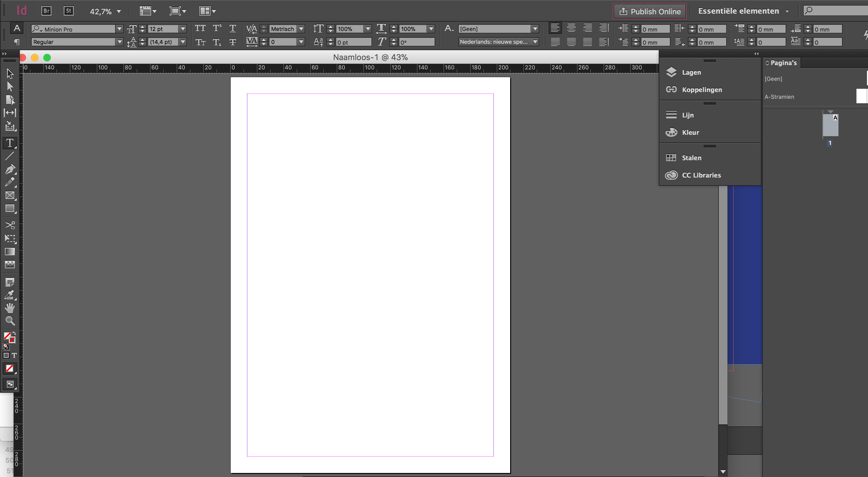The width and height of the screenshot is (868, 477).
Task: Select the Content Collector tool
Action: point(10,126)
